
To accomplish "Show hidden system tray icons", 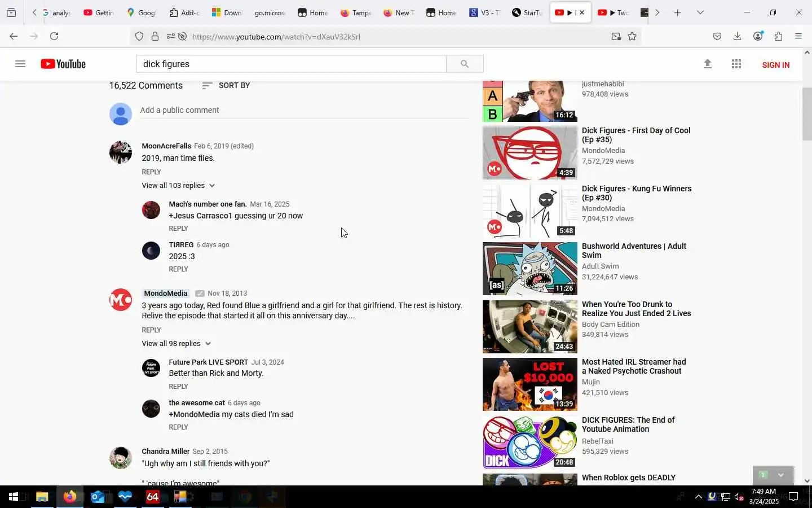I will pyautogui.click(x=698, y=497).
